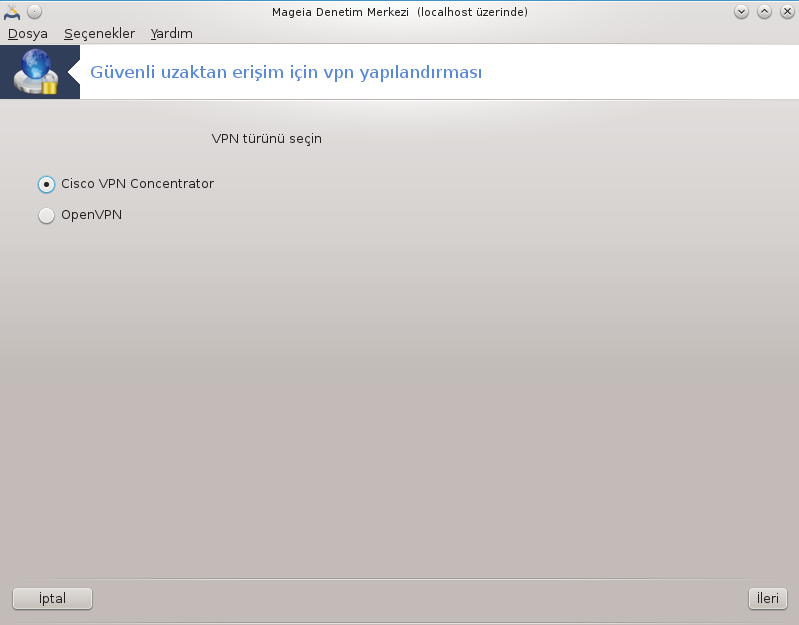Open the Dosya menu
Image resolution: width=799 pixels, height=625 pixels.
[28, 34]
